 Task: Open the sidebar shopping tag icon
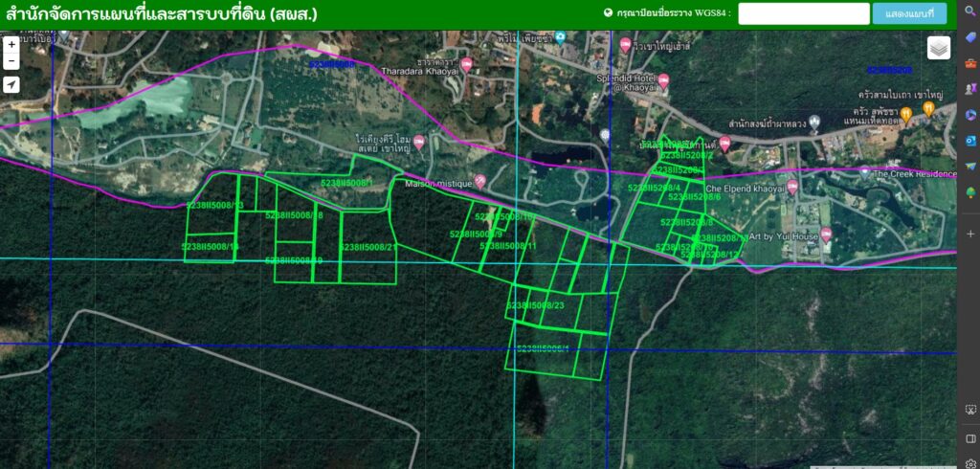[970, 37]
